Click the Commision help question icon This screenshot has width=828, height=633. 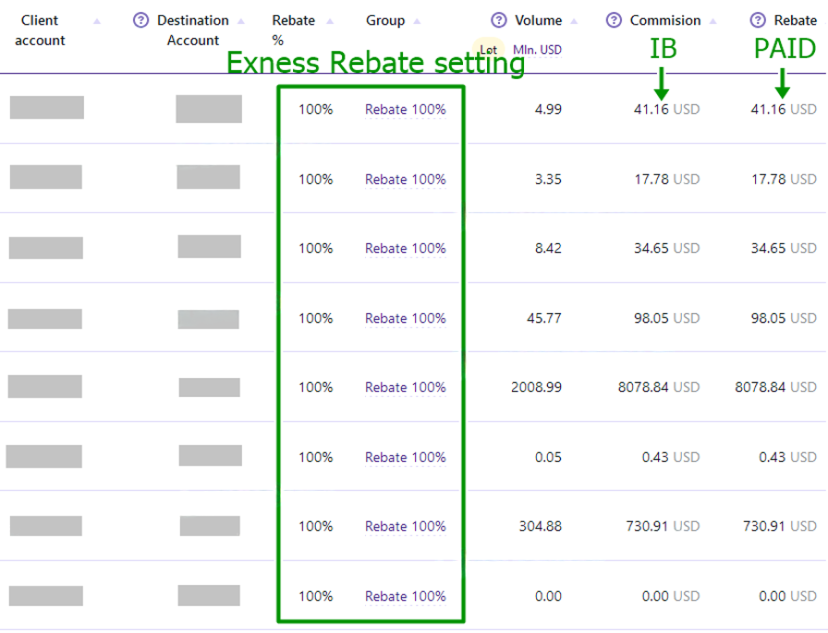coord(614,21)
